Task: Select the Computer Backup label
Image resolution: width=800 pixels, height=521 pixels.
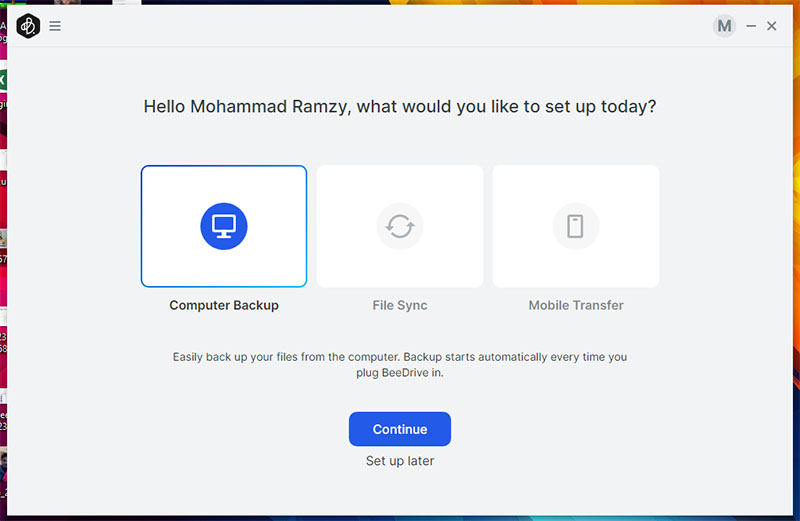Action: coord(224,305)
